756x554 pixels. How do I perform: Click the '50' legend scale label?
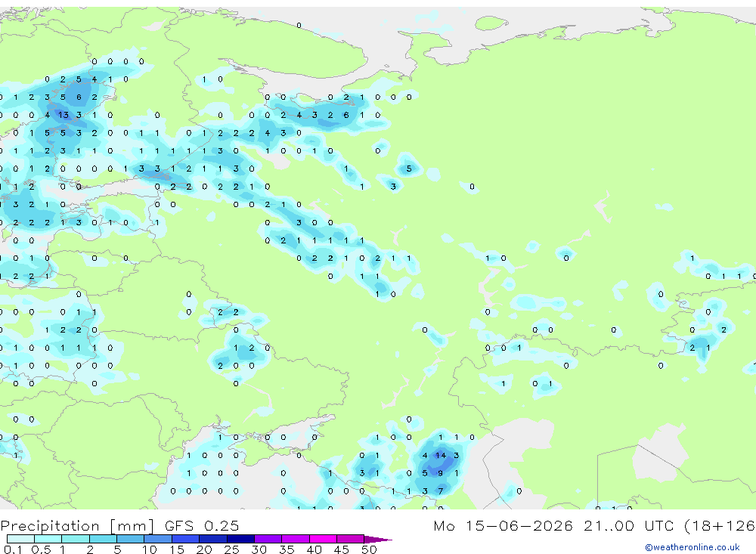[x=369, y=549]
